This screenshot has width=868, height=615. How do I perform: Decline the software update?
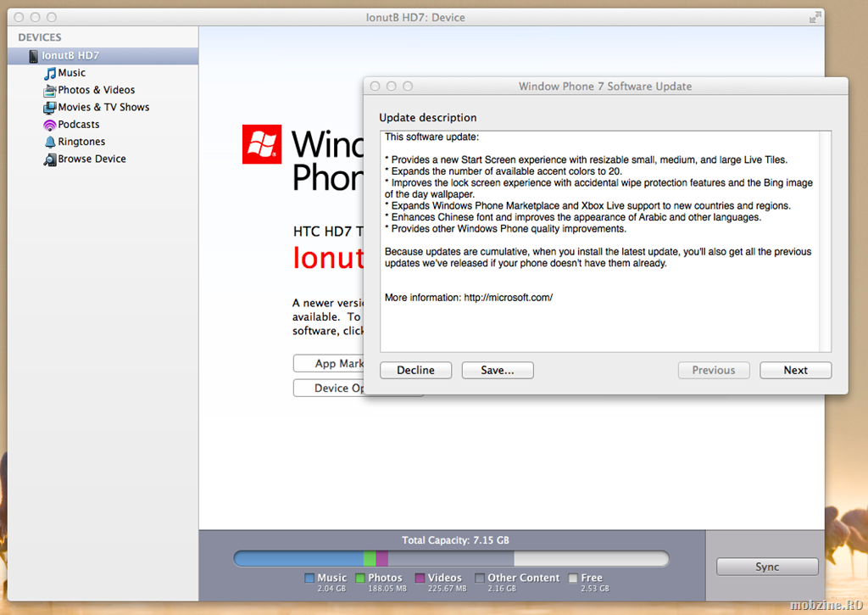coord(415,370)
